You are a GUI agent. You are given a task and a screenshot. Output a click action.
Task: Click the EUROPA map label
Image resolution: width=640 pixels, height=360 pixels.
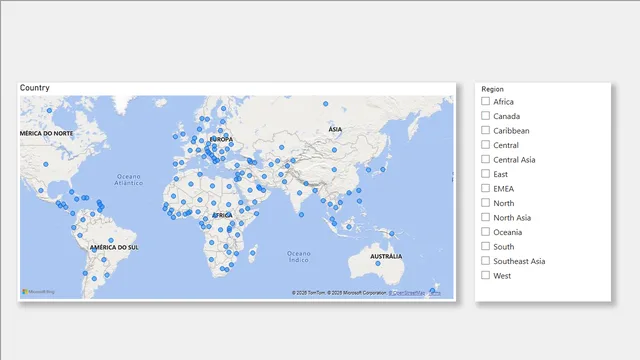pyautogui.click(x=221, y=140)
